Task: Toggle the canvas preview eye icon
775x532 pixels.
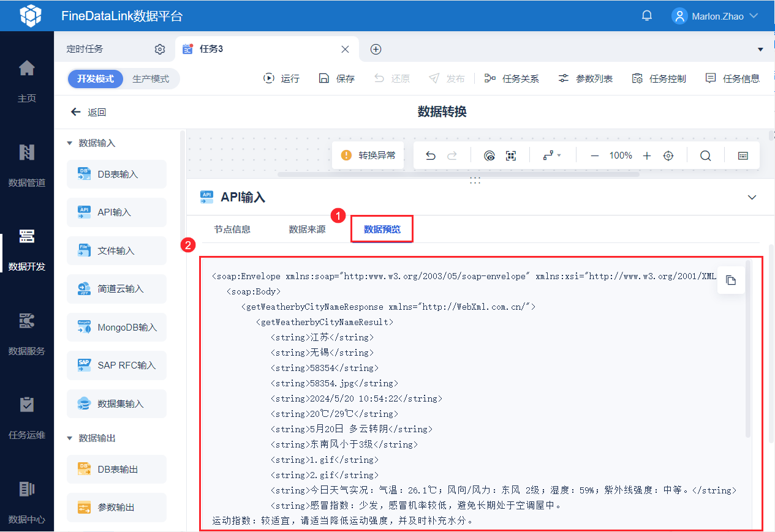Action: [489, 155]
